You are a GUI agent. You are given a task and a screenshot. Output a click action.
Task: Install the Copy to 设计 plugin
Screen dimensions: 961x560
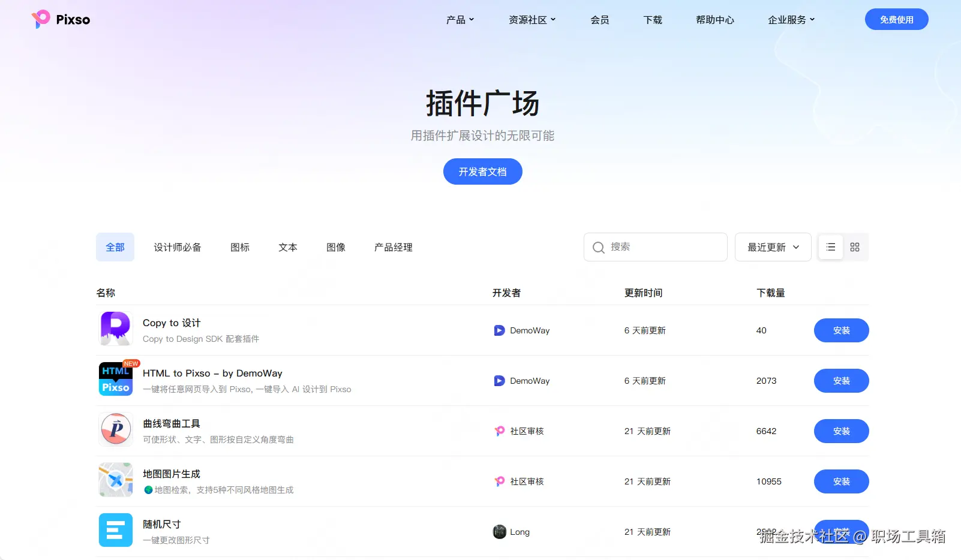(x=842, y=330)
